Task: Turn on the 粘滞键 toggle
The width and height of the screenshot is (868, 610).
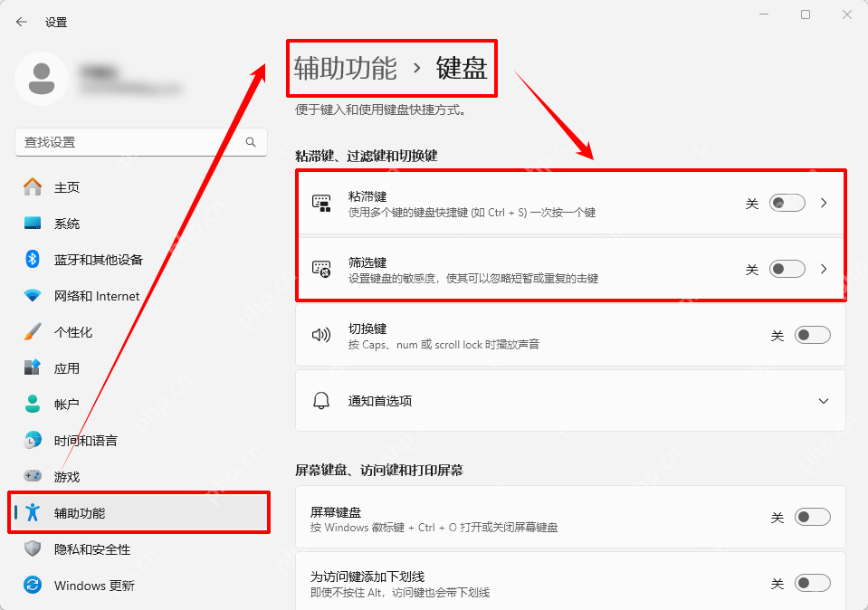Action: coord(787,203)
